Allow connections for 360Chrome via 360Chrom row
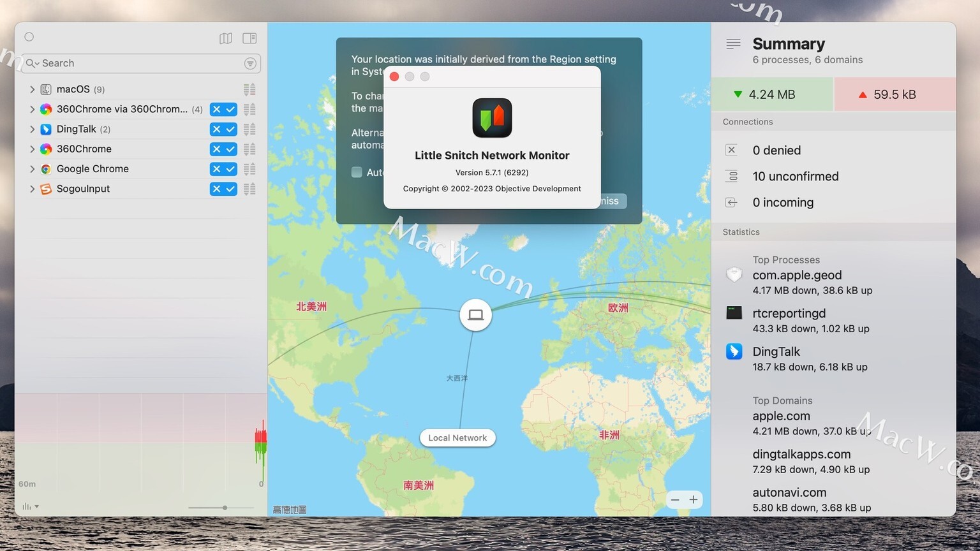This screenshot has width=980, height=551. click(230, 110)
